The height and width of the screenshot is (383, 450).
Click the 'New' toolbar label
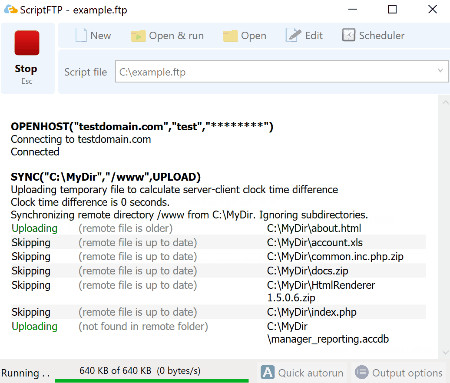(100, 35)
